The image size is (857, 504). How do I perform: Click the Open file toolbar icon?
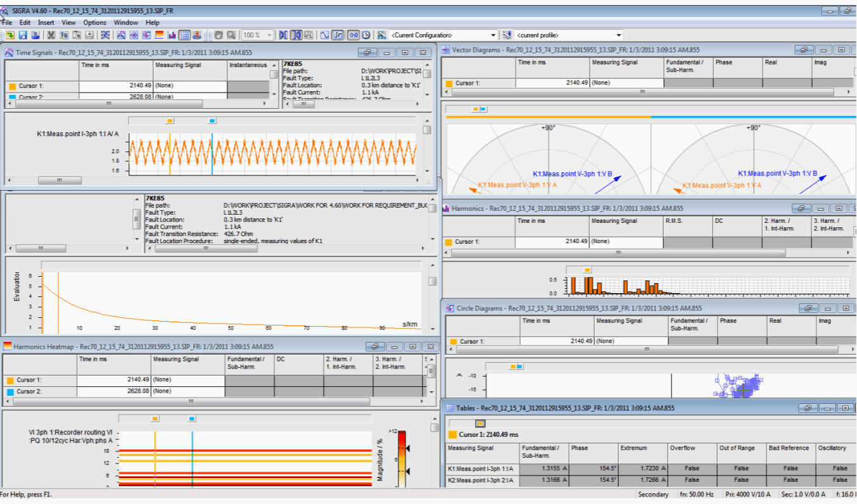(10, 35)
